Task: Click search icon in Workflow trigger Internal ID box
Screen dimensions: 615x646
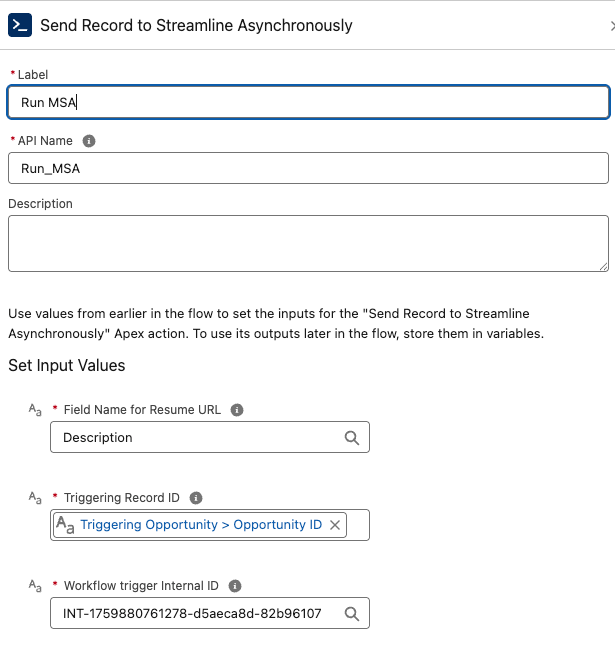Action: point(351,613)
